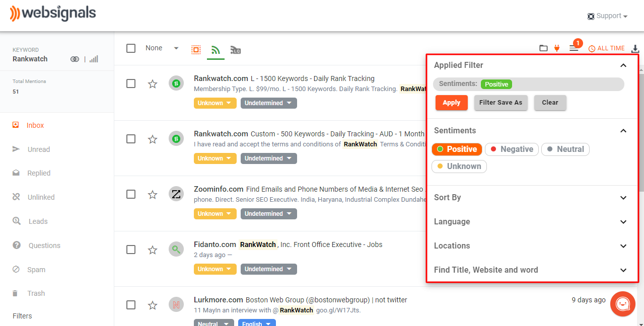The width and height of the screenshot is (644, 326).
Task: Open the Spam folder
Action: [x=36, y=270]
